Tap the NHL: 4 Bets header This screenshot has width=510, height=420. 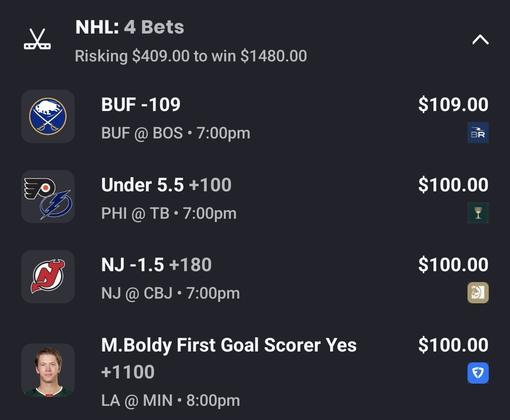tap(129, 27)
